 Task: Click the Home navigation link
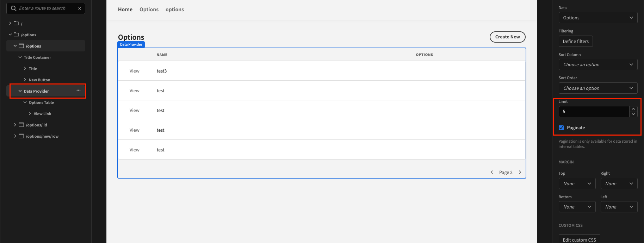125,10
